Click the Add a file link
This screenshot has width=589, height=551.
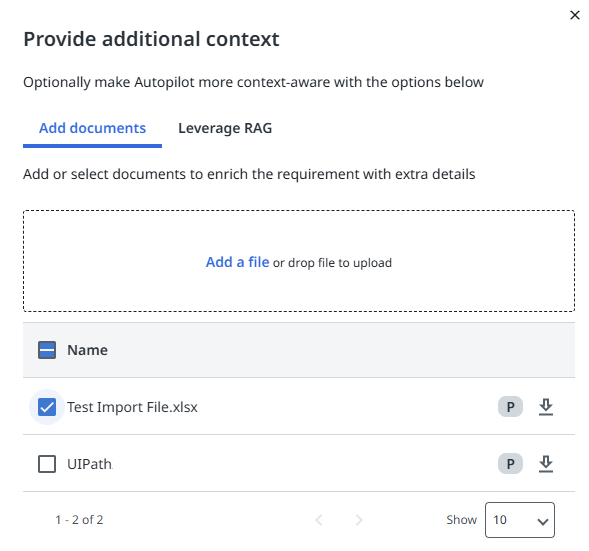(237, 262)
